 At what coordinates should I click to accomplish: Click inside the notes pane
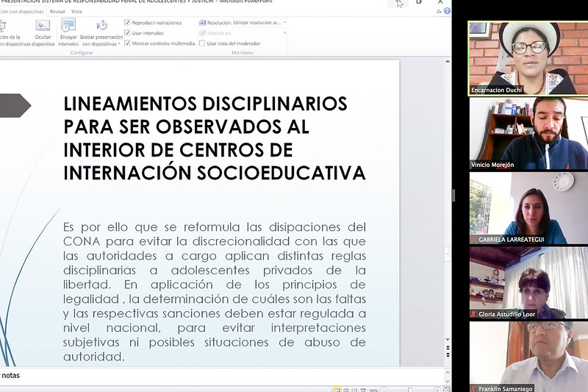pyautogui.click(x=221, y=376)
